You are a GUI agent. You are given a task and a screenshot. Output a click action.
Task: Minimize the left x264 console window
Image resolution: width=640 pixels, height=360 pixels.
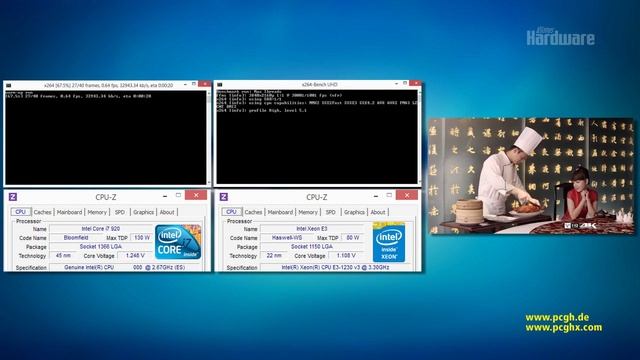pyautogui.click(x=185, y=84)
